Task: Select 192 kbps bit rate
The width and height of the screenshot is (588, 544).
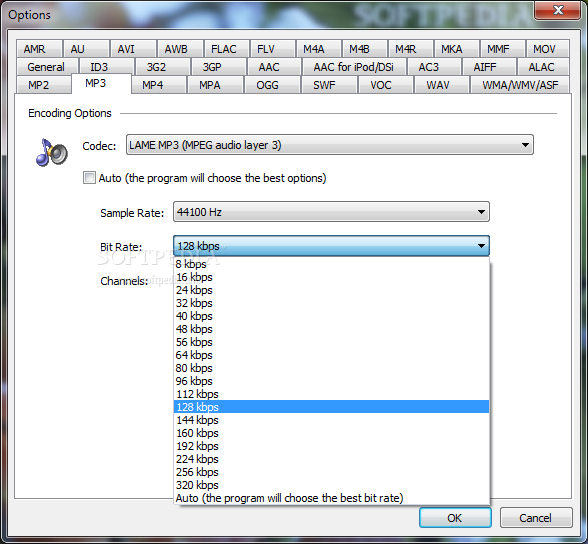Action: [x=332, y=446]
